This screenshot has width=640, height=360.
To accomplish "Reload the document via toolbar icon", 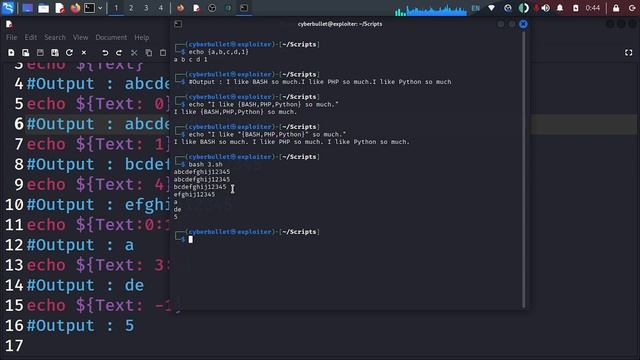I will pos(69,53).
